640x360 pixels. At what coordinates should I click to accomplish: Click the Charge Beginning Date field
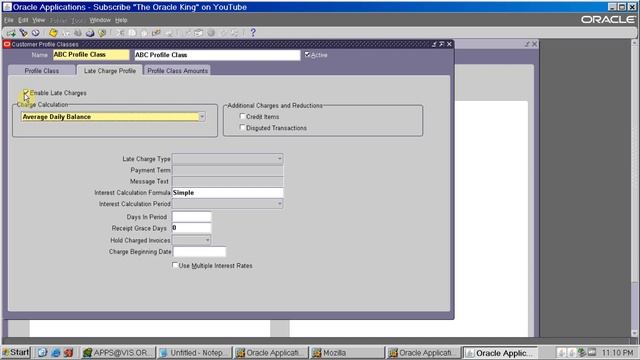pyautogui.click(x=199, y=252)
